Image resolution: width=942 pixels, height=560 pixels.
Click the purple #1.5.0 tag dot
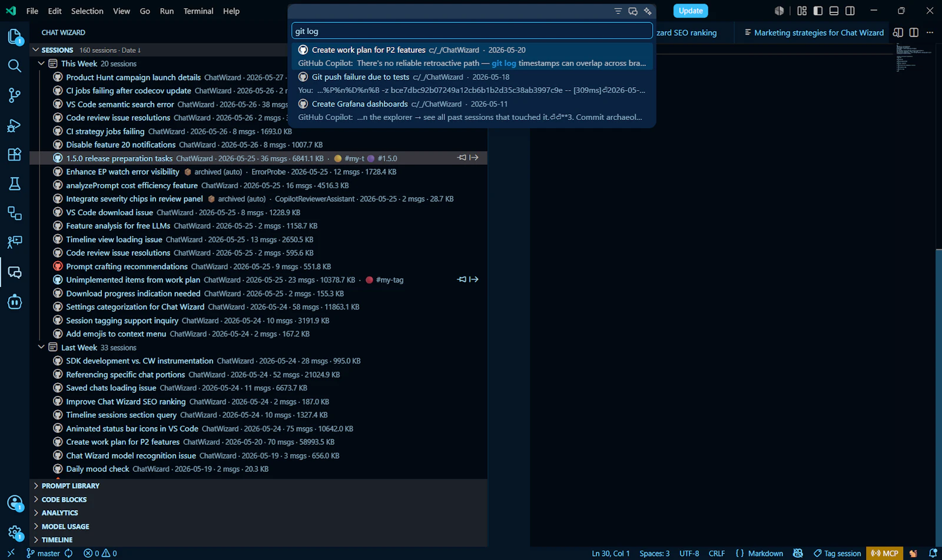click(371, 158)
